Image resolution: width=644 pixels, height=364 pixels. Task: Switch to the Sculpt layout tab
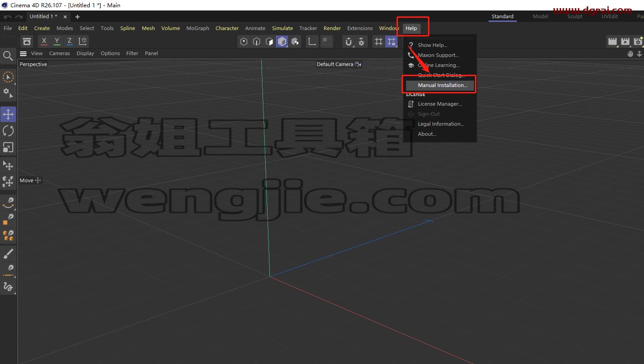point(575,16)
